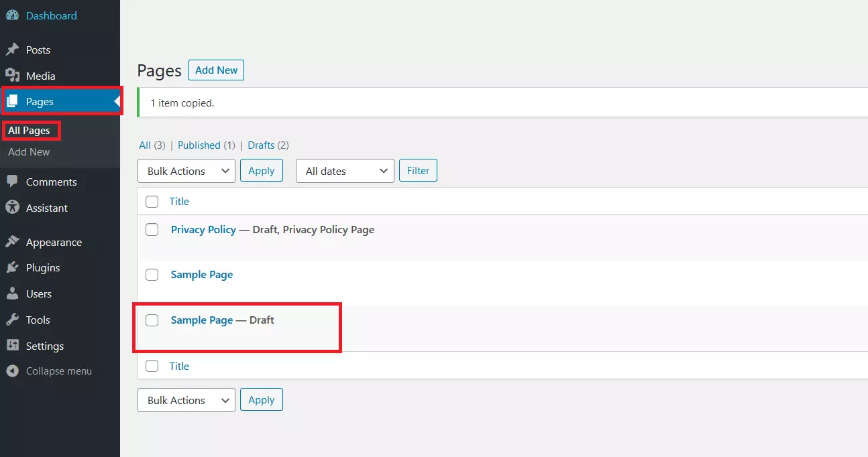The height and width of the screenshot is (457, 868).
Task: Click the Add New button beside Pages heading
Action: (216, 70)
